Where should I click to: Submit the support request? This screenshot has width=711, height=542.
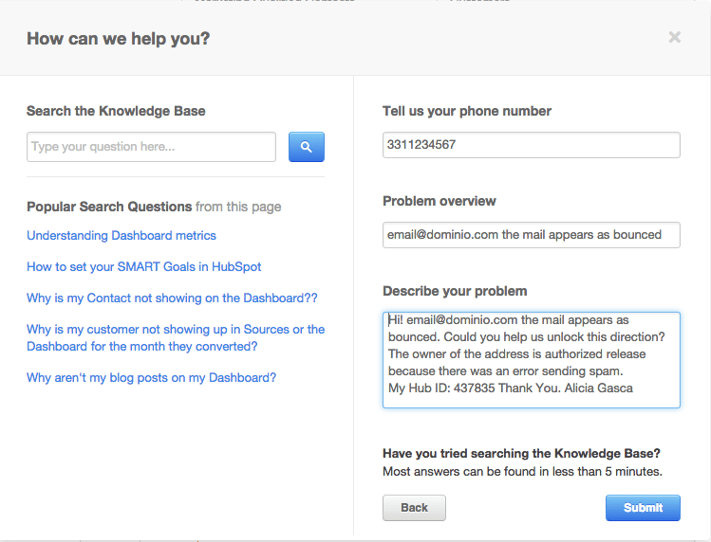(643, 508)
